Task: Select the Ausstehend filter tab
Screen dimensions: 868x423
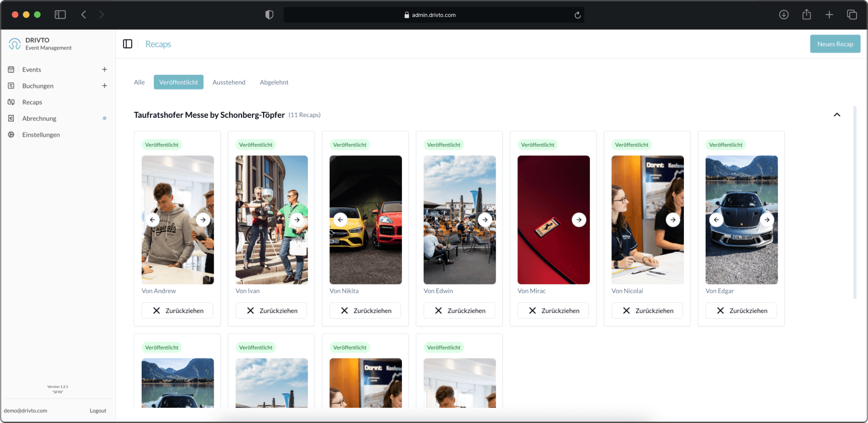Action: 229,82
